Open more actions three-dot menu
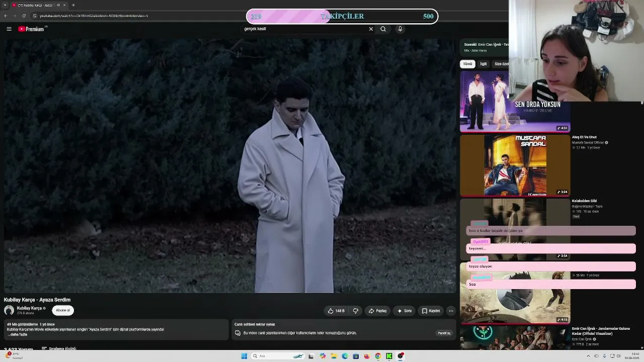This screenshot has width=644, height=362. coord(451,311)
